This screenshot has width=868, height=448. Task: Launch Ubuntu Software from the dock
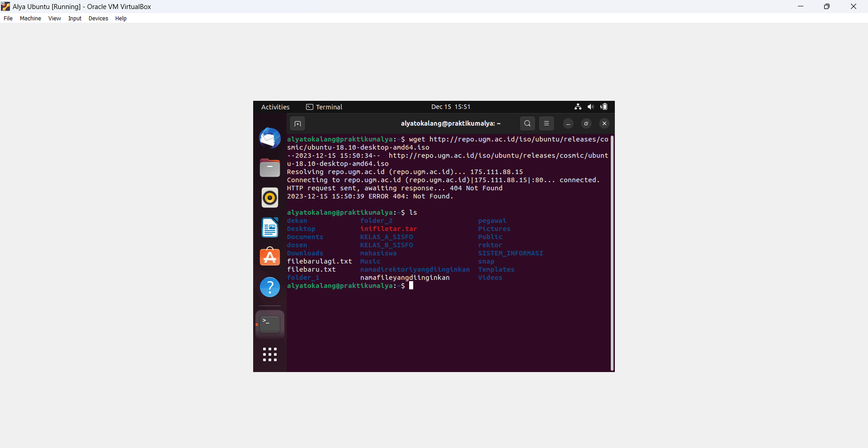click(270, 257)
